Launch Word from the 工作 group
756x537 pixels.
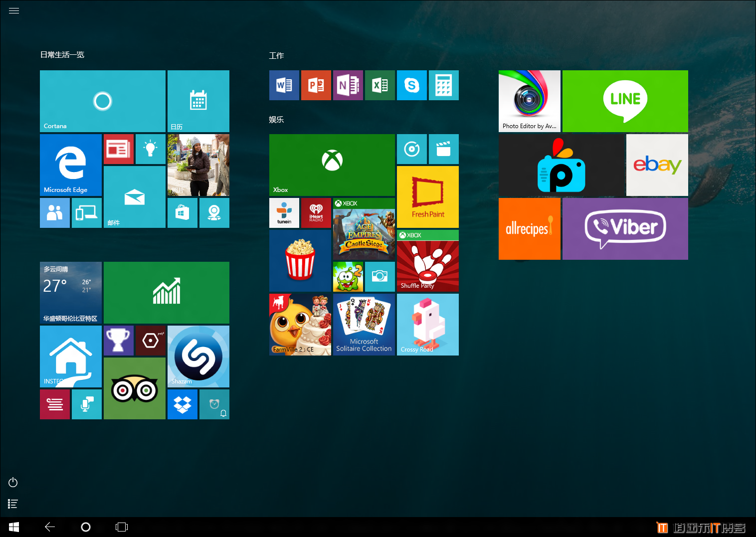pyautogui.click(x=284, y=85)
